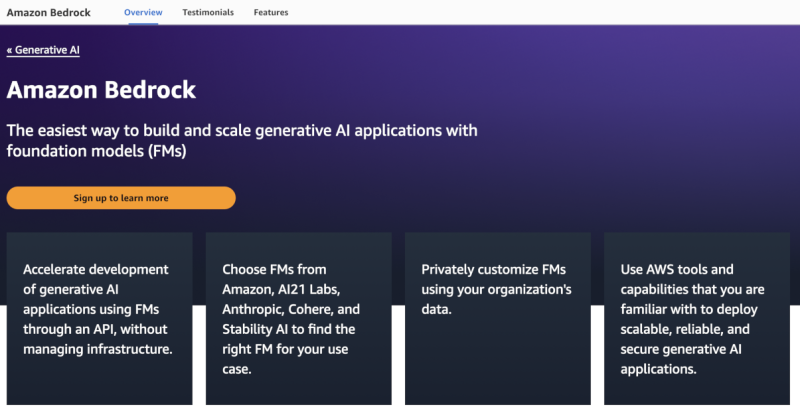800x415 pixels.
Task: Select the Privately customize FMs card
Action: tap(497, 320)
